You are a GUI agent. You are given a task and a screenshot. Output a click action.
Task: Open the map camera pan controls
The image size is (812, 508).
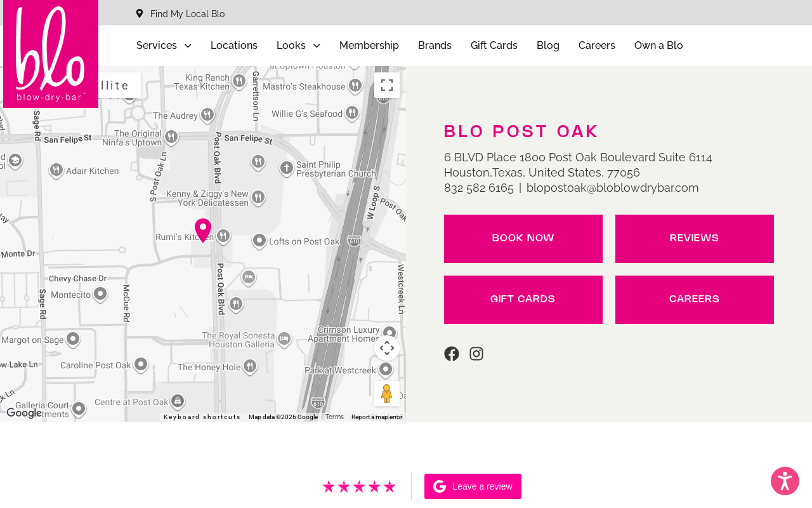(x=387, y=348)
